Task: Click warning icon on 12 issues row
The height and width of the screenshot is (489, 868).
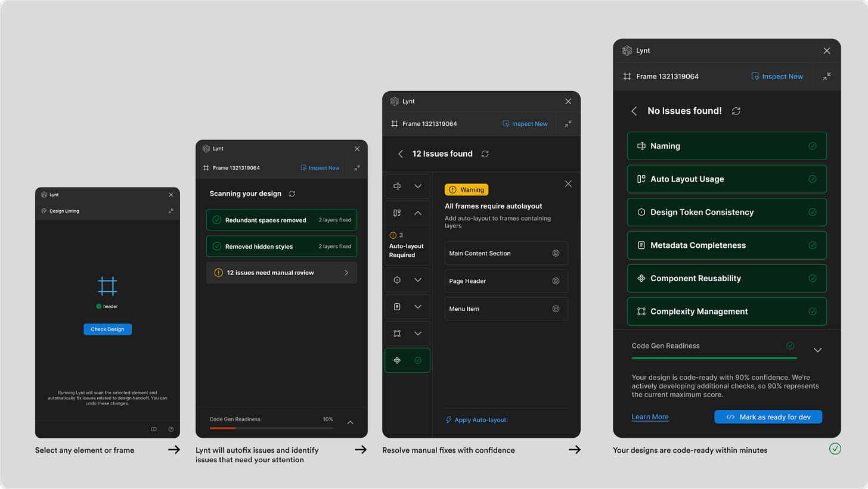Action: pyautogui.click(x=218, y=273)
